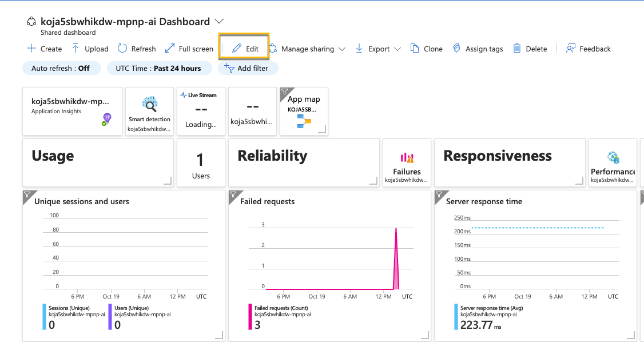
Task: Click the 223.77 ms value
Action: click(x=480, y=325)
